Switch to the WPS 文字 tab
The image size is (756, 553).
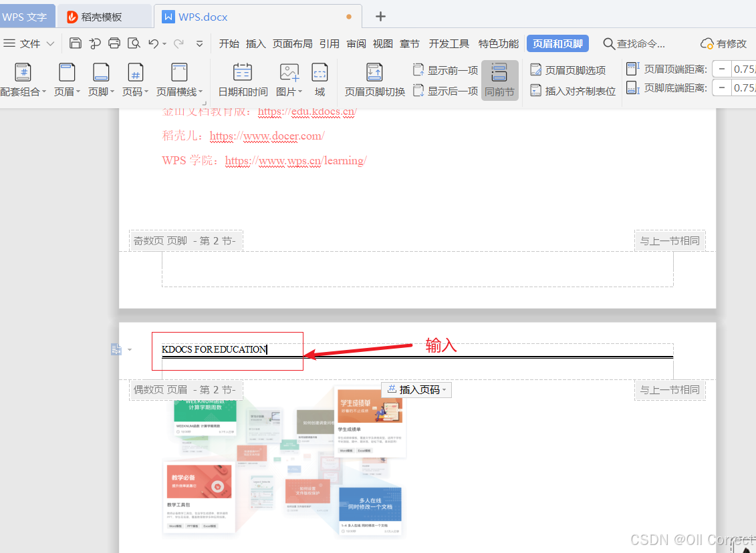(27, 17)
